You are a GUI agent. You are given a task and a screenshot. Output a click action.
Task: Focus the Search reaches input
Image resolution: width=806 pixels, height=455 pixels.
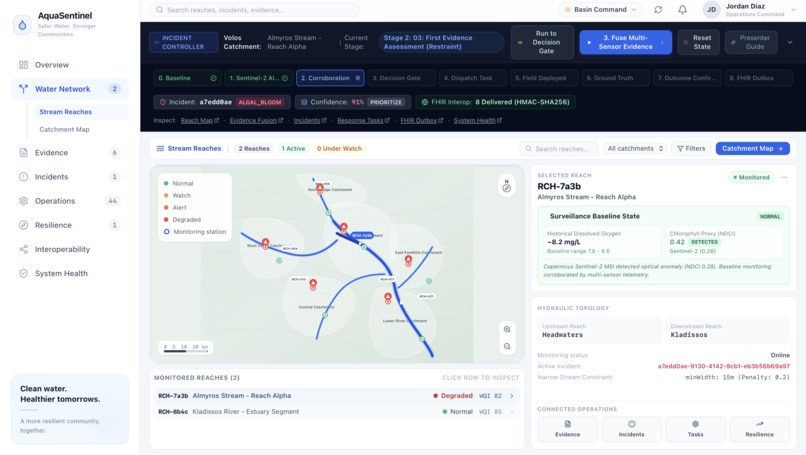point(559,149)
